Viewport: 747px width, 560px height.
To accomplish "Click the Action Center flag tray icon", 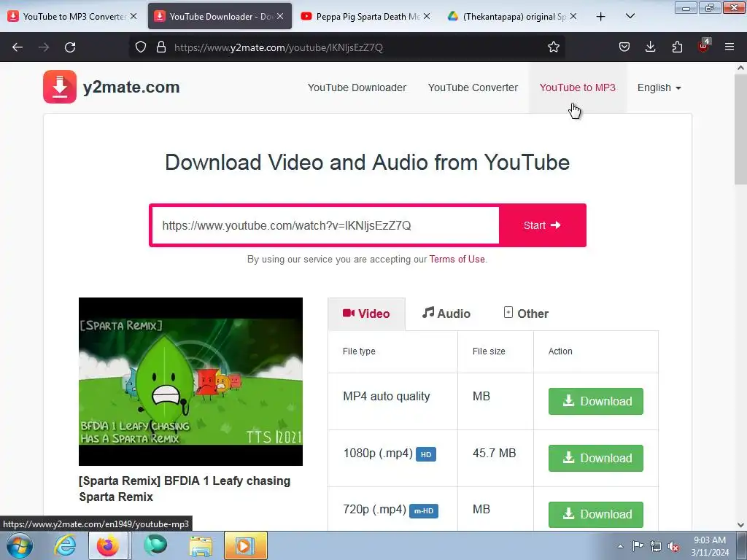I will (638, 546).
